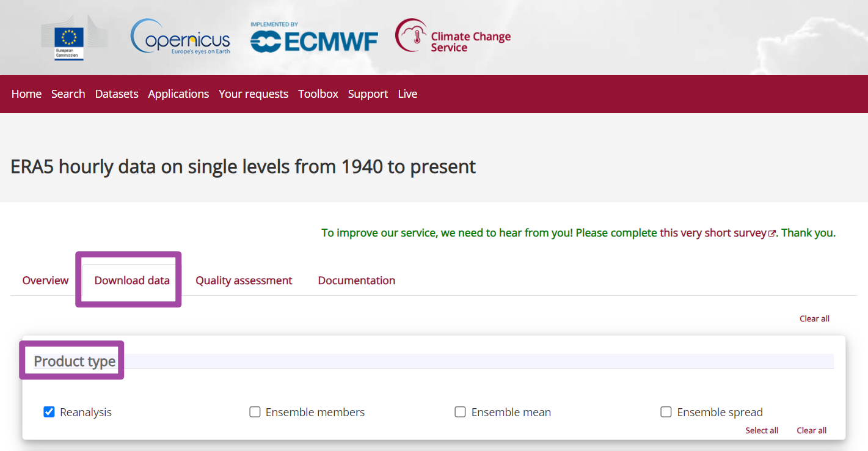
Task: Uncheck the Reanalysis checkbox
Action: click(49, 412)
